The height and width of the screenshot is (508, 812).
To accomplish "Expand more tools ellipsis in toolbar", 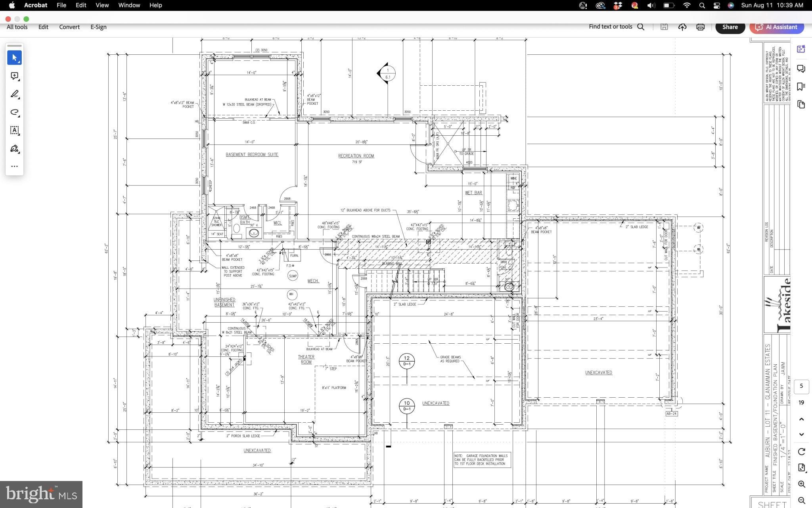I will pos(14,166).
